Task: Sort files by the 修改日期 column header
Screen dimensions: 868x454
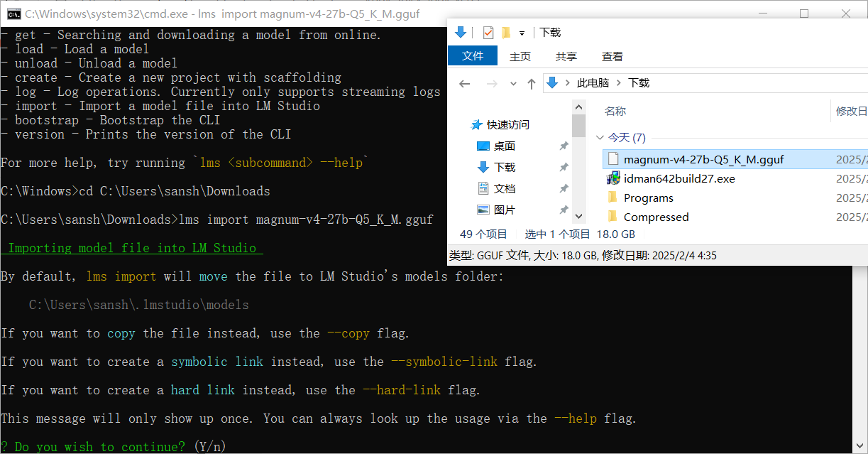Action: coord(852,112)
